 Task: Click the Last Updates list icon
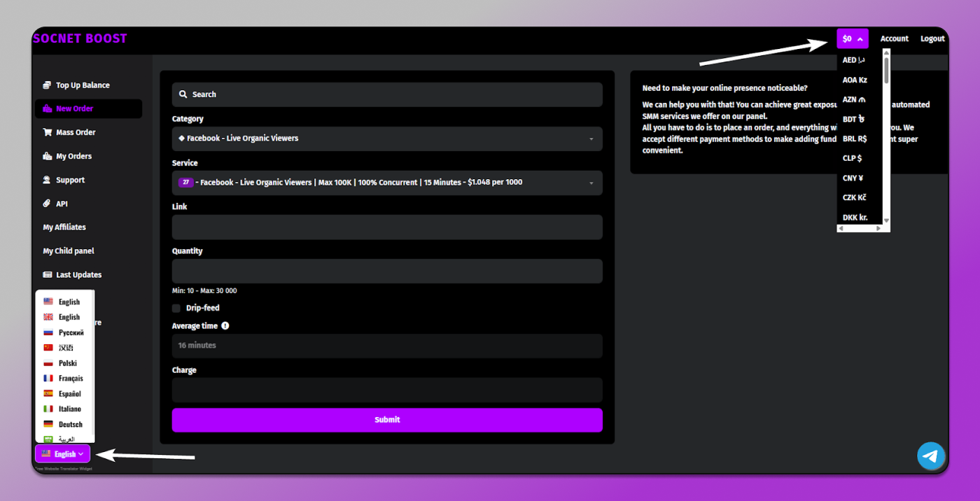pos(48,275)
